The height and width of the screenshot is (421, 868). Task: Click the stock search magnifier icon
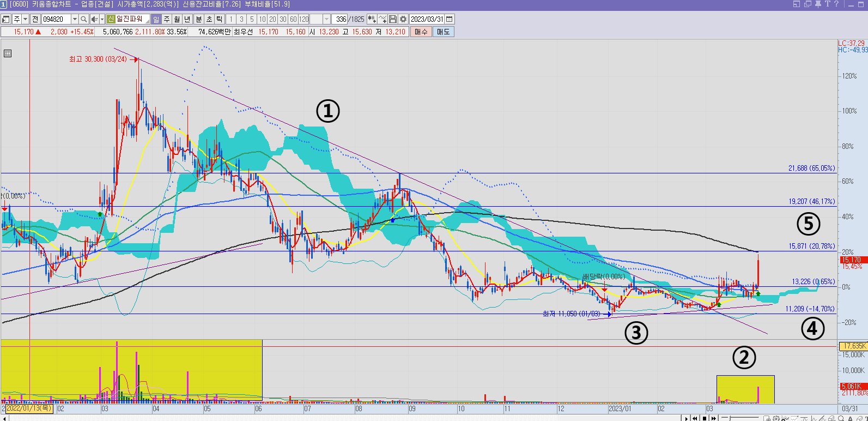84,19
